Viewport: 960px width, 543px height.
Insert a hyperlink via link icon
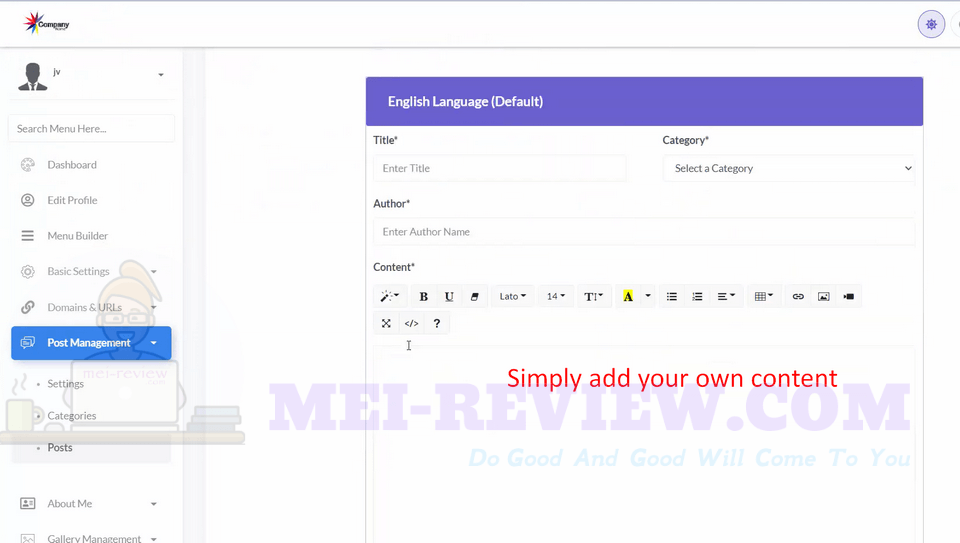[x=798, y=296]
